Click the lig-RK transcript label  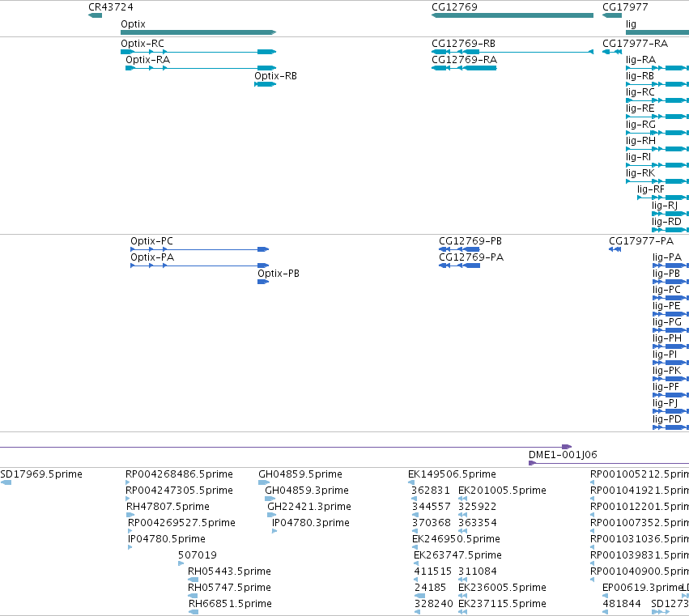(640, 173)
